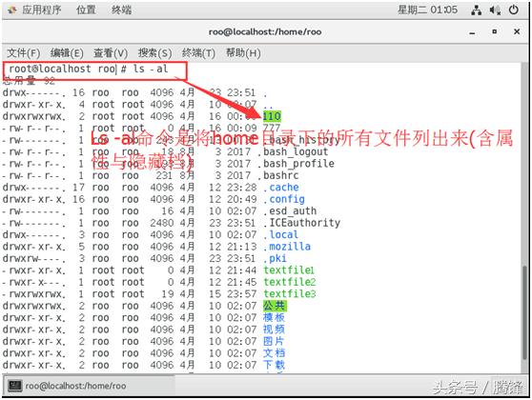Click the .pki directory name
Image resolution: width=532 pixels, height=400 pixels.
tap(276, 259)
